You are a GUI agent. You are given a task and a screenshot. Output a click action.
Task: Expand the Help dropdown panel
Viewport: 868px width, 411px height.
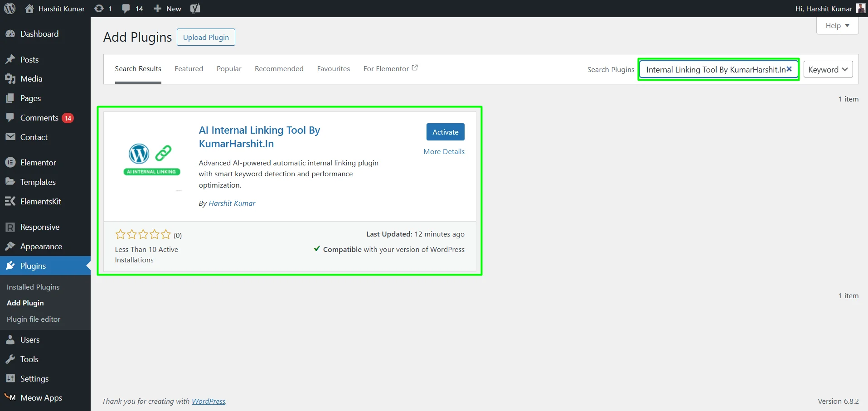[x=837, y=26]
